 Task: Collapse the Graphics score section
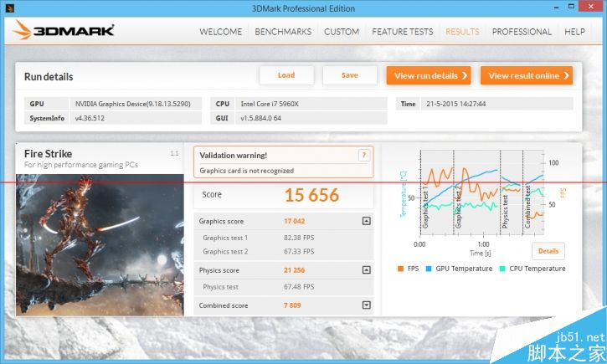pos(366,221)
